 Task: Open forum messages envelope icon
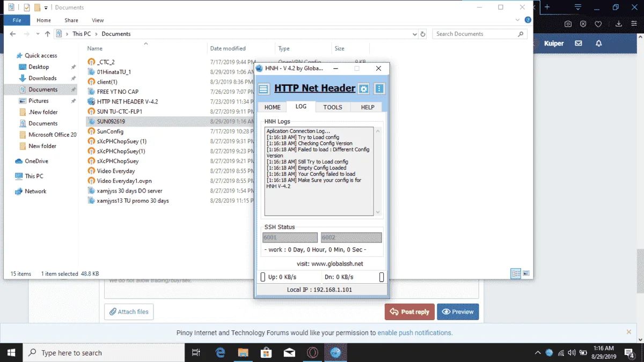[x=579, y=43]
